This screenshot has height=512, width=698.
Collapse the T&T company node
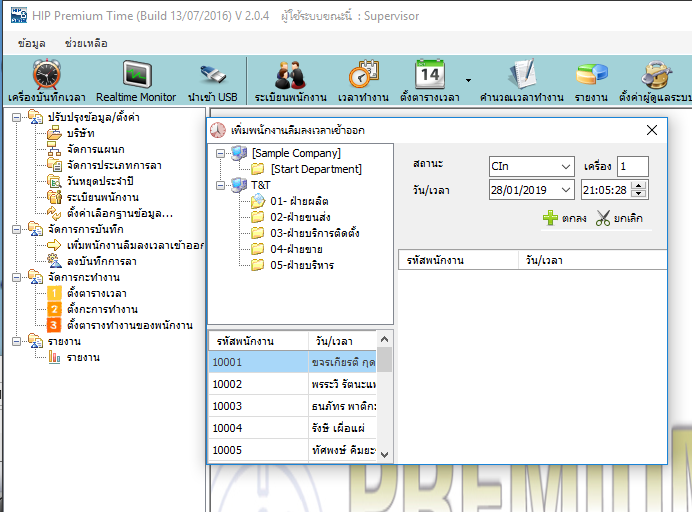220,185
